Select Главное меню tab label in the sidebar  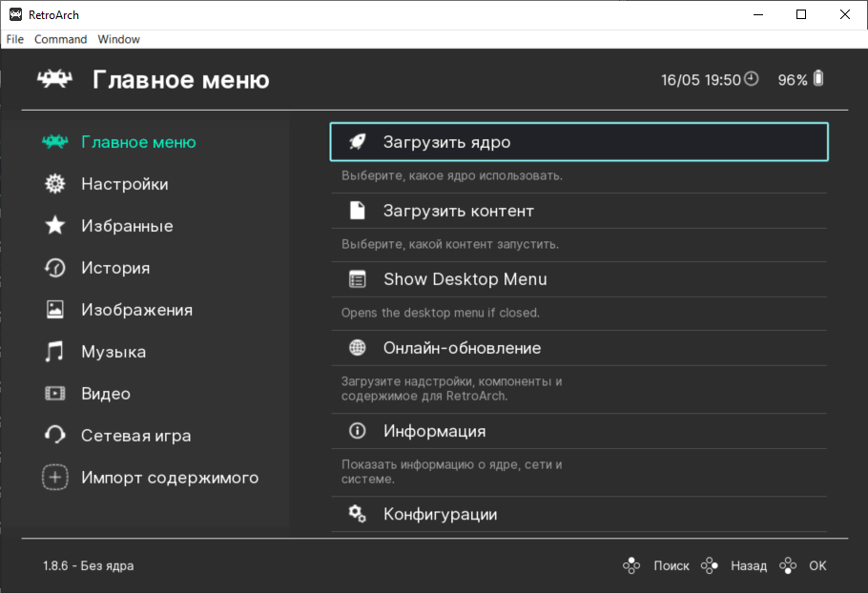(x=138, y=142)
